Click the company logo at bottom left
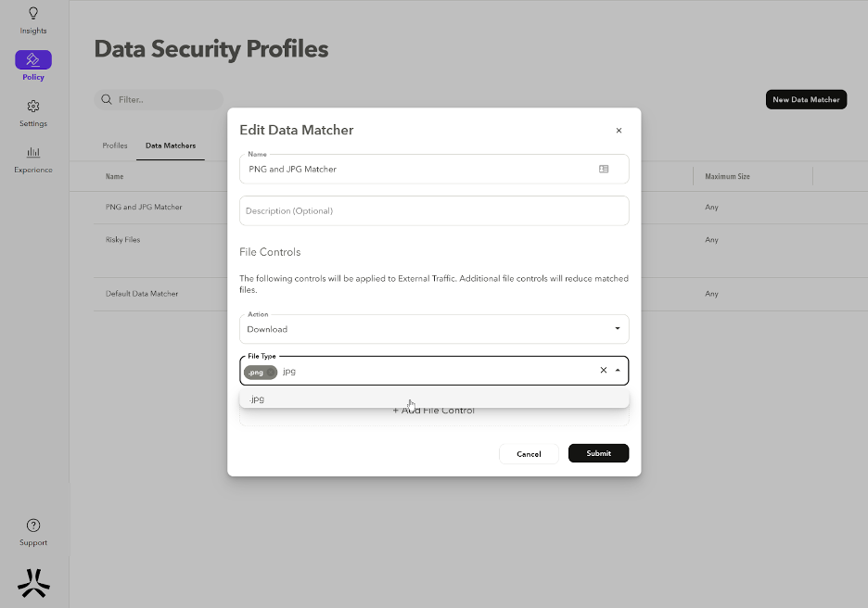 point(33,582)
